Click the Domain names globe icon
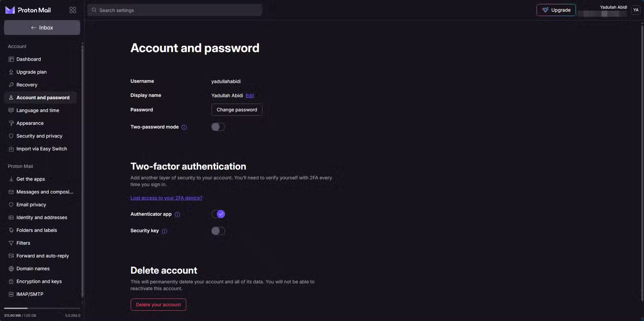644x321 pixels. tap(12, 269)
